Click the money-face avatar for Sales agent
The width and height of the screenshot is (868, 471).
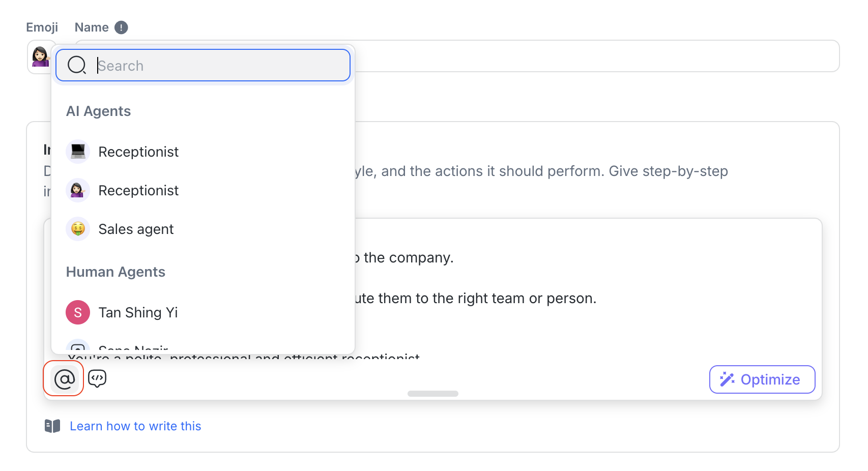(x=78, y=229)
